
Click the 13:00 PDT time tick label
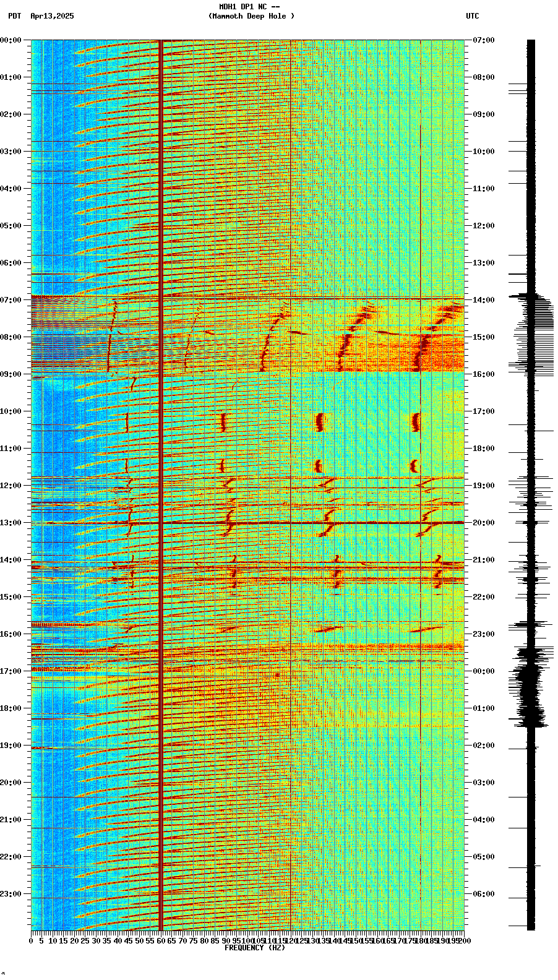pyautogui.click(x=11, y=523)
